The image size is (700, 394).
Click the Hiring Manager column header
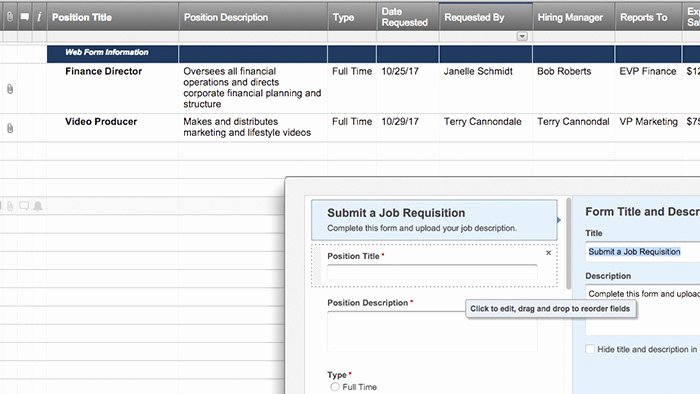pyautogui.click(x=574, y=17)
